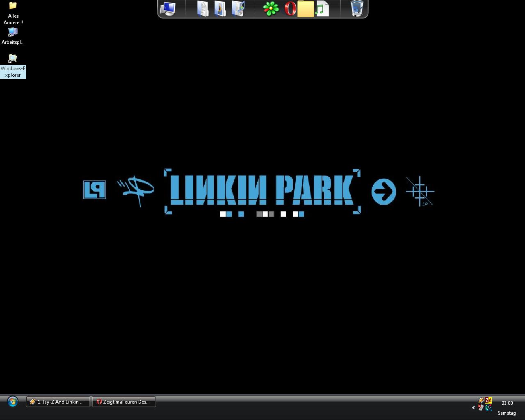Select the Windows-Explorer desktop shortcut
525x420 pixels.
(x=13, y=66)
